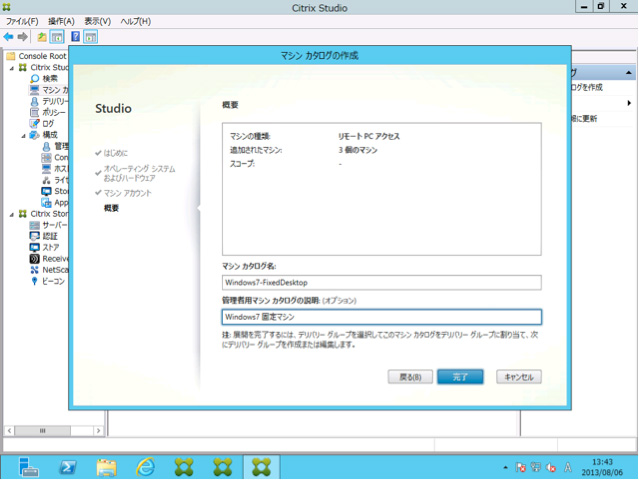The image size is (639, 480).
Task: Select the 概要 wizard step in the sidebar
Action: 111,208
